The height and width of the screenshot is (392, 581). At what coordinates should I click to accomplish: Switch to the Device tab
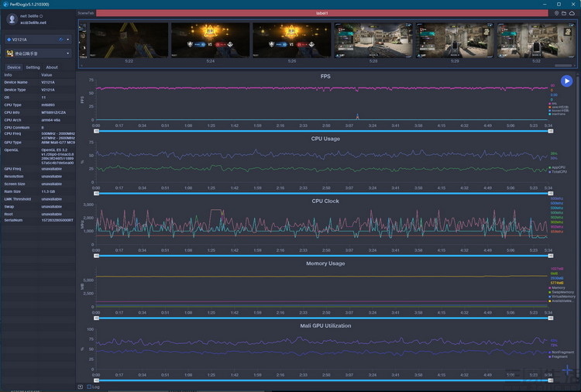14,67
